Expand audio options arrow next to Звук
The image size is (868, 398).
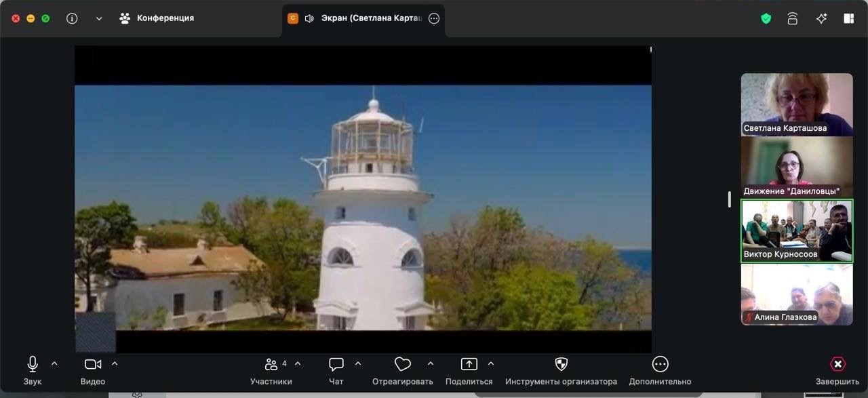click(54, 364)
